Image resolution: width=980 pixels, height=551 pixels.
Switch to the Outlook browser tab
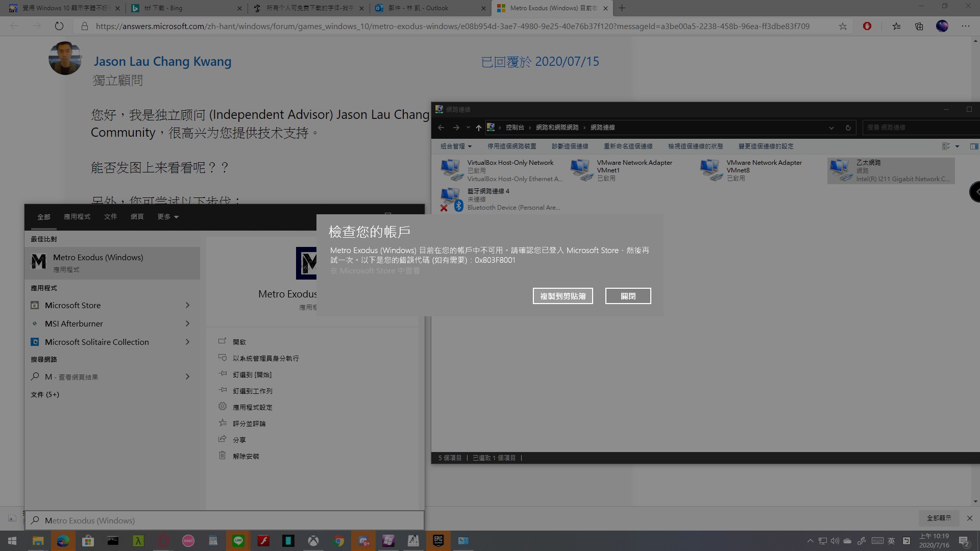point(430,8)
